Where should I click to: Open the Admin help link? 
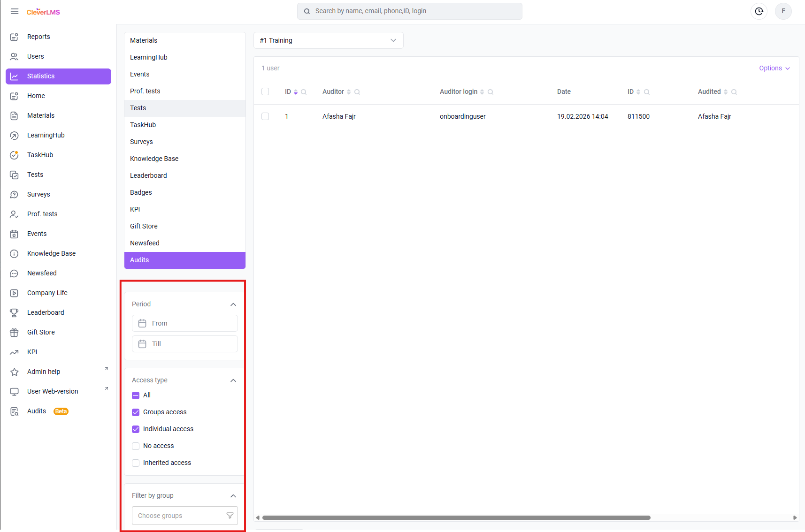pos(44,372)
